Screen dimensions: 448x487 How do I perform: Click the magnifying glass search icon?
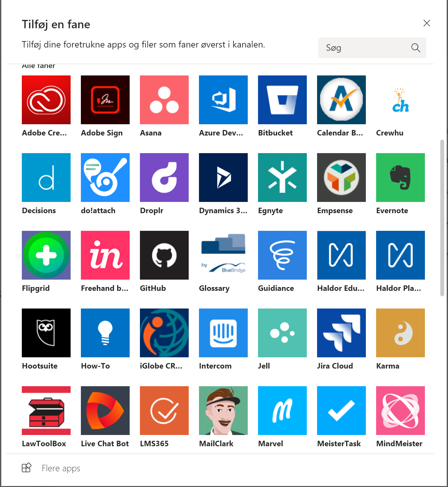(416, 48)
